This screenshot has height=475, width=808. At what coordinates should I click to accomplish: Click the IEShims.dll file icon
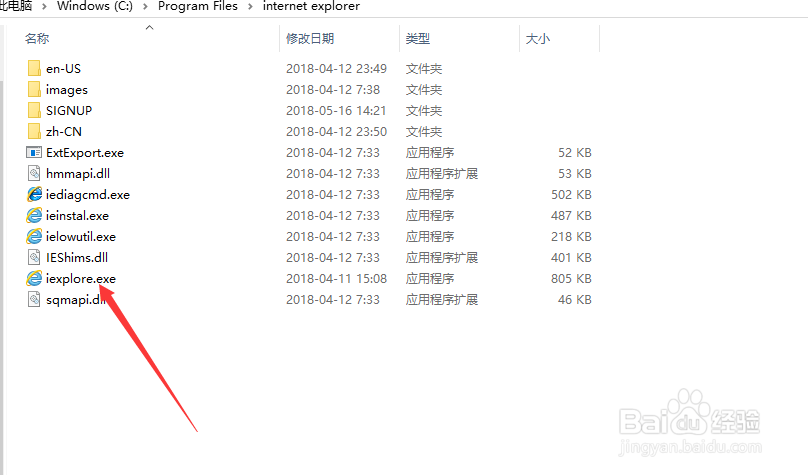(34, 258)
